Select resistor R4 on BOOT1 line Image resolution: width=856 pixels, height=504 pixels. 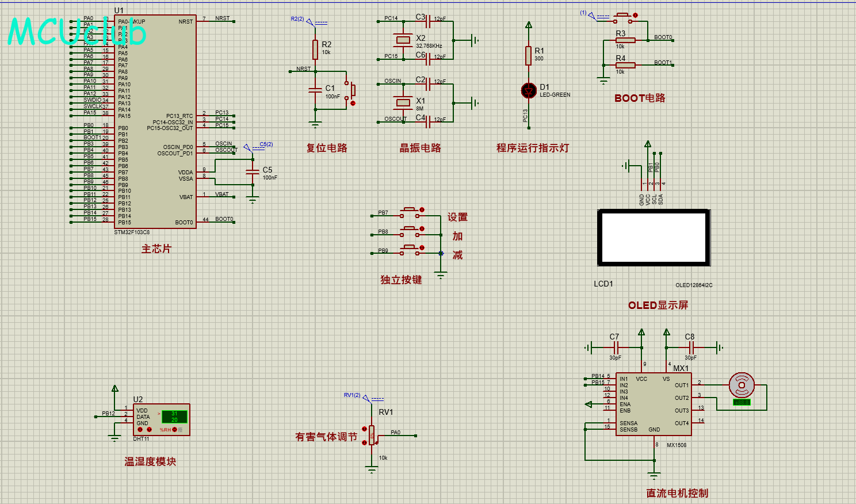tap(625, 65)
